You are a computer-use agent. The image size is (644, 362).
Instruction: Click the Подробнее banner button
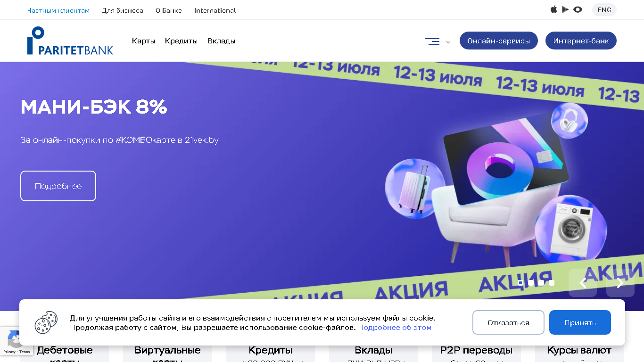[x=58, y=186]
